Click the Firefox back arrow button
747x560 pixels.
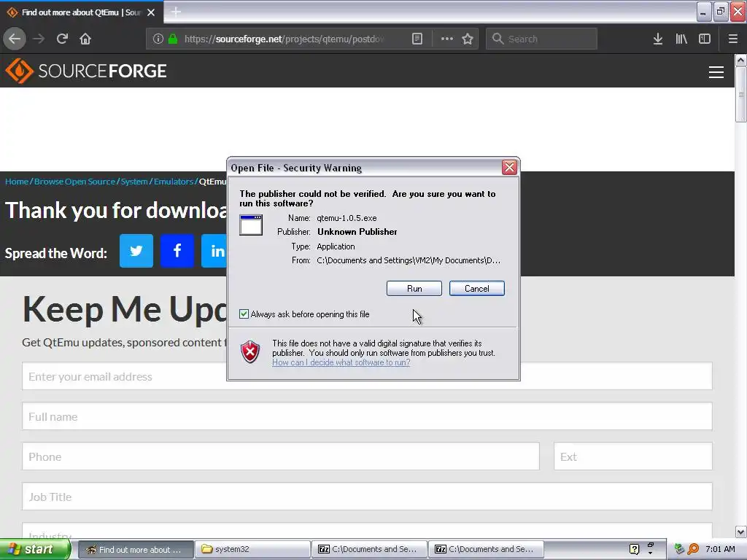pos(15,39)
